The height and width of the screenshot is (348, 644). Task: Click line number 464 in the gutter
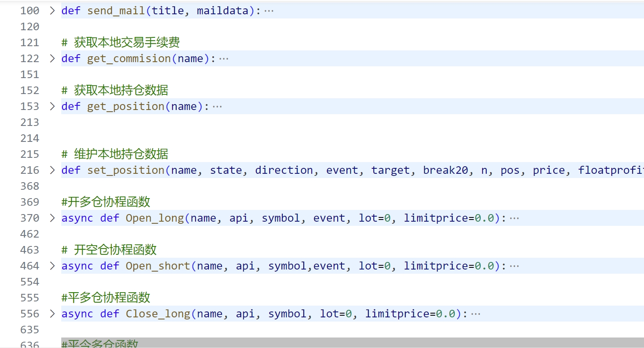click(x=30, y=266)
